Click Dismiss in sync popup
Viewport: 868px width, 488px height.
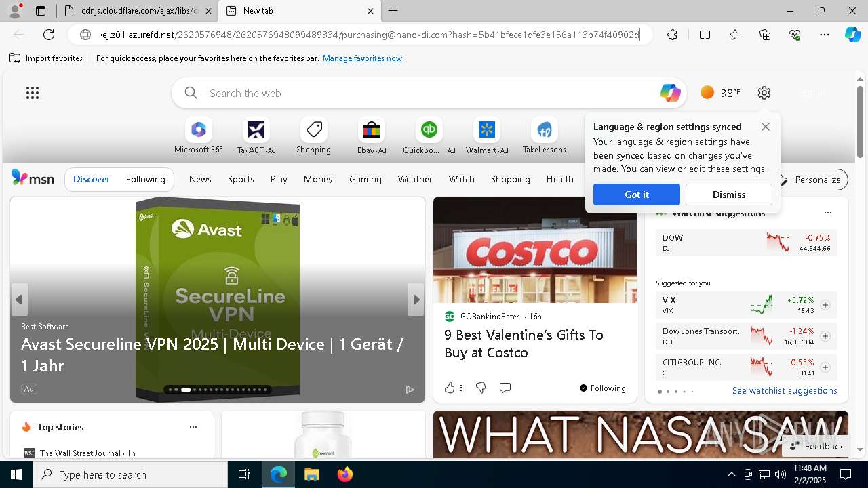(x=729, y=195)
